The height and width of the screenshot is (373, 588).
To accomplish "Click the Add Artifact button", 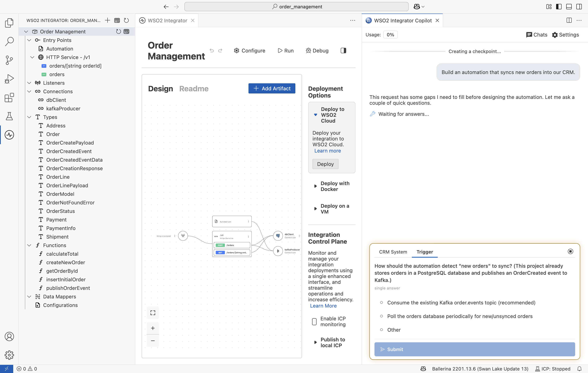I will 272,88.
